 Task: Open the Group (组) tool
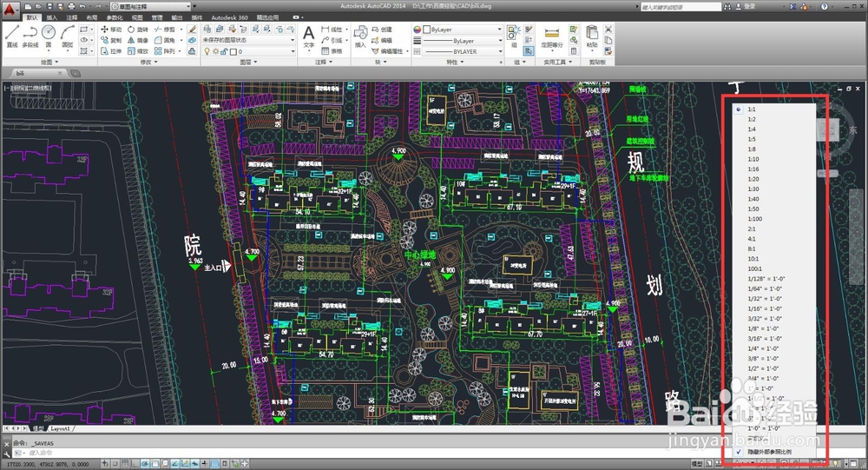513,36
